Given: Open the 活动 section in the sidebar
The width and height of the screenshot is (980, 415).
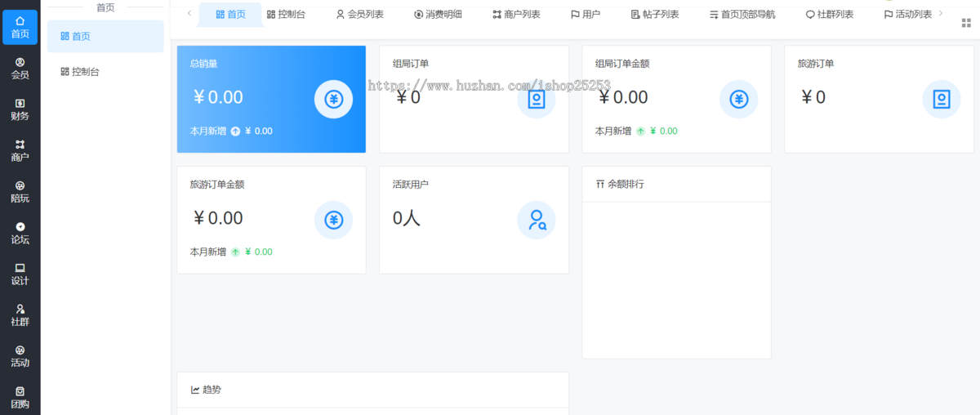Looking at the screenshot, I should tap(20, 356).
